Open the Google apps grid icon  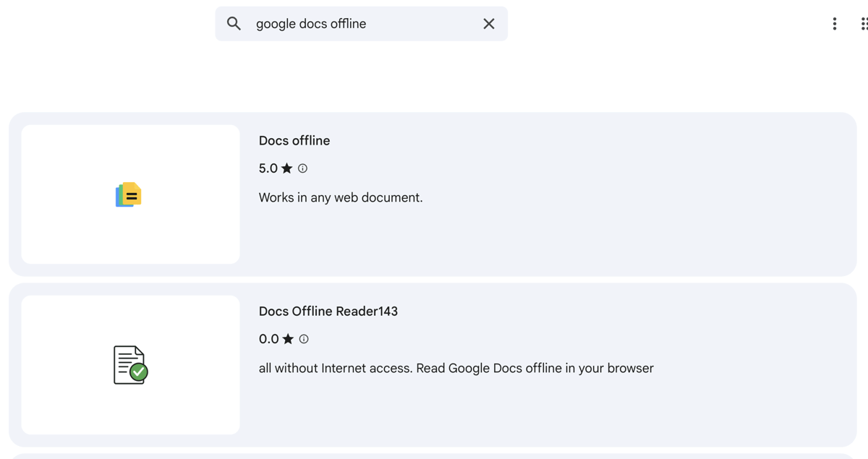pyautogui.click(x=864, y=24)
